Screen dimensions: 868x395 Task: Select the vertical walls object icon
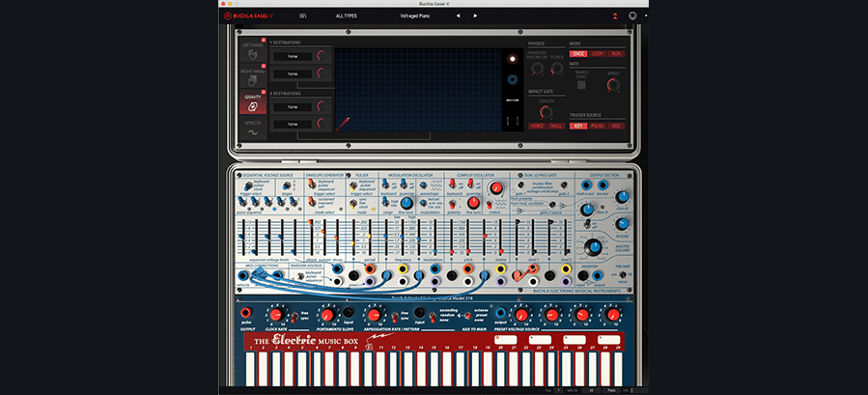tap(513, 121)
